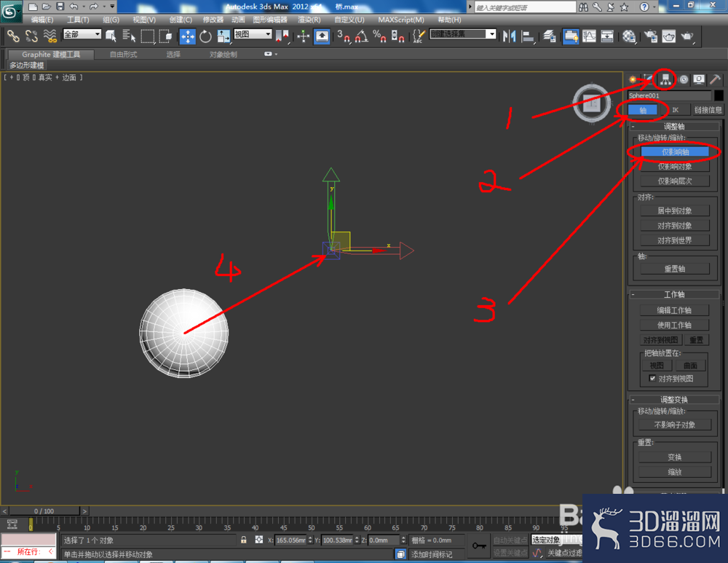Toggle the selection lock icon
The width and height of the screenshot is (728, 563).
244,540
